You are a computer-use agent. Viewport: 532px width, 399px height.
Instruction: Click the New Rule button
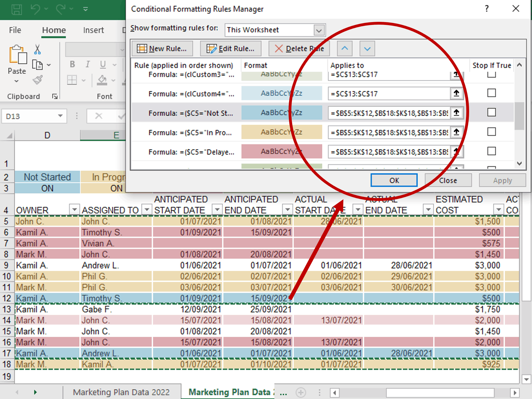[x=162, y=48]
